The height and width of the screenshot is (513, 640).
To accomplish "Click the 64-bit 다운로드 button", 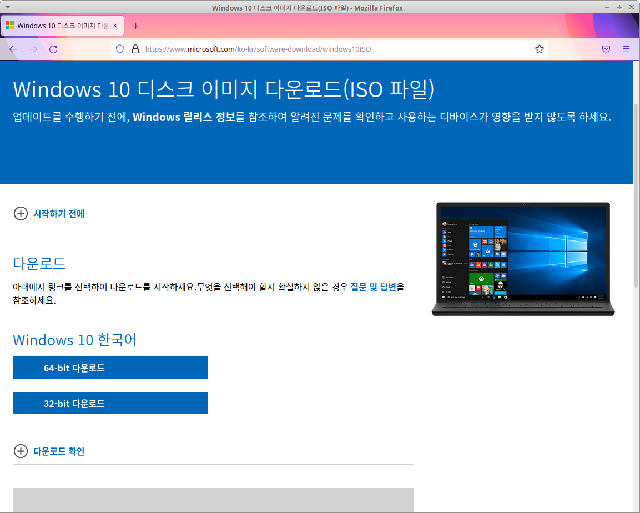I will [110, 367].
